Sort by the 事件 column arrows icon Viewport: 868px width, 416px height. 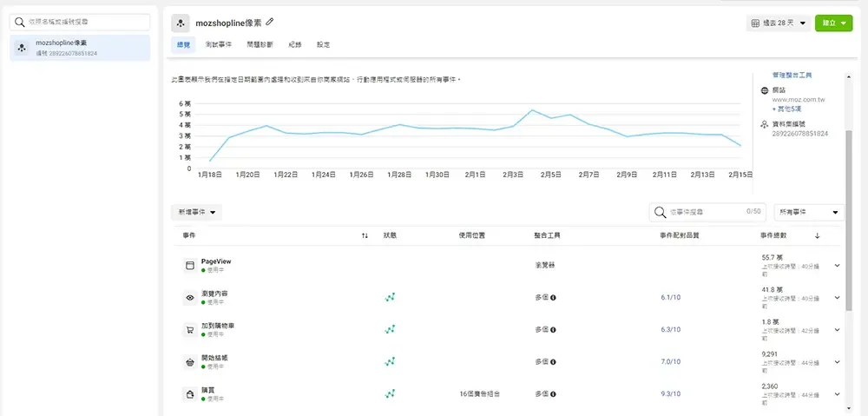click(x=365, y=235)
